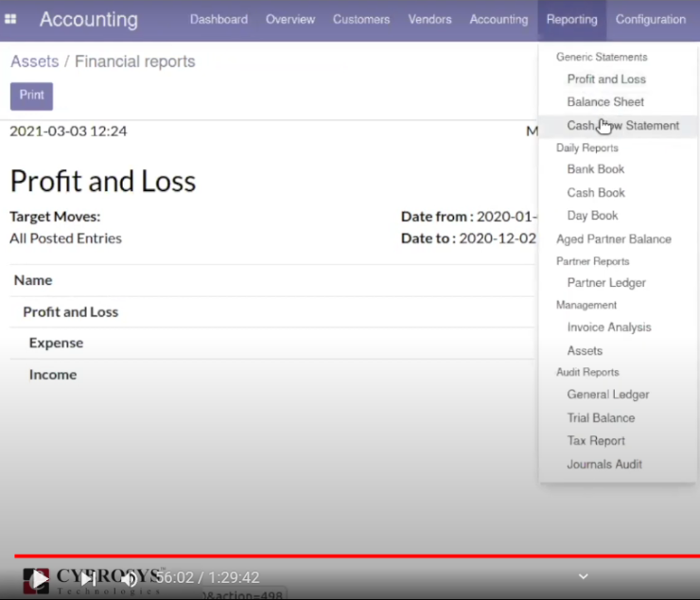
Task: Open Vendors menu
Action: pyautogui.click(x=429, y=19)
